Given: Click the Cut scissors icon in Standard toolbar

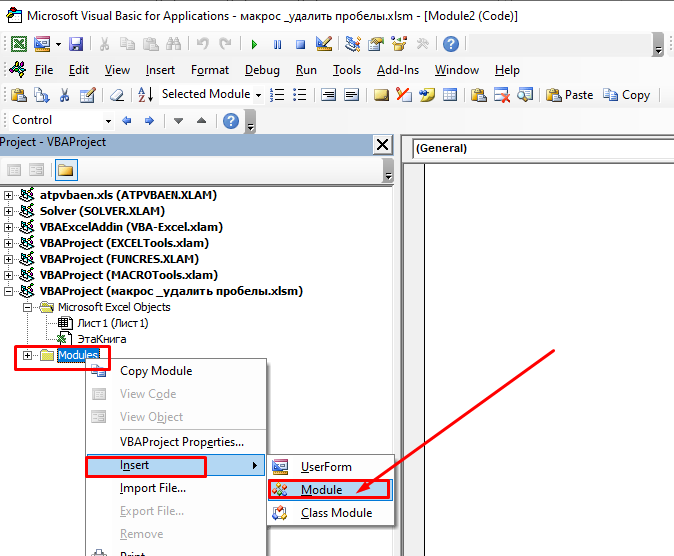Looking at the screenshot, I should click(104, 44).
